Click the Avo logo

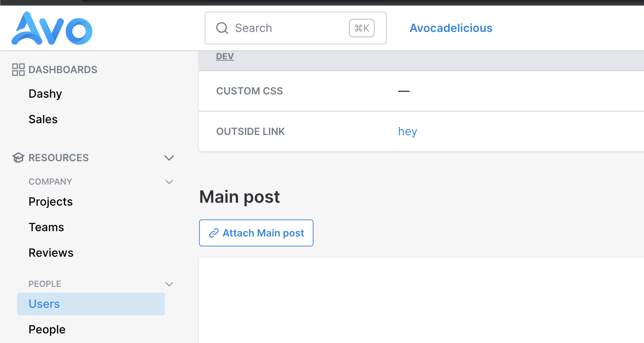(x=52, y=28)
